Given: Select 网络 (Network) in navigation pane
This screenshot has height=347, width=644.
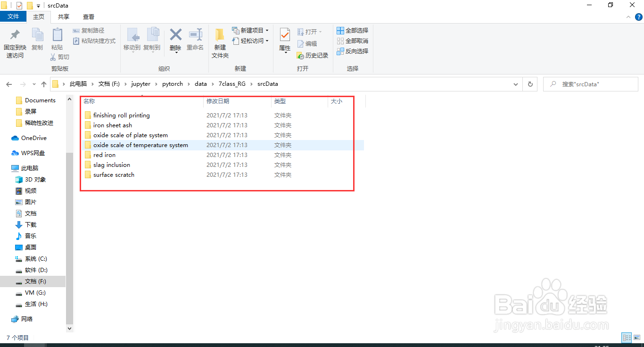Looking at the screenshot, I should [x=27, y=319].
